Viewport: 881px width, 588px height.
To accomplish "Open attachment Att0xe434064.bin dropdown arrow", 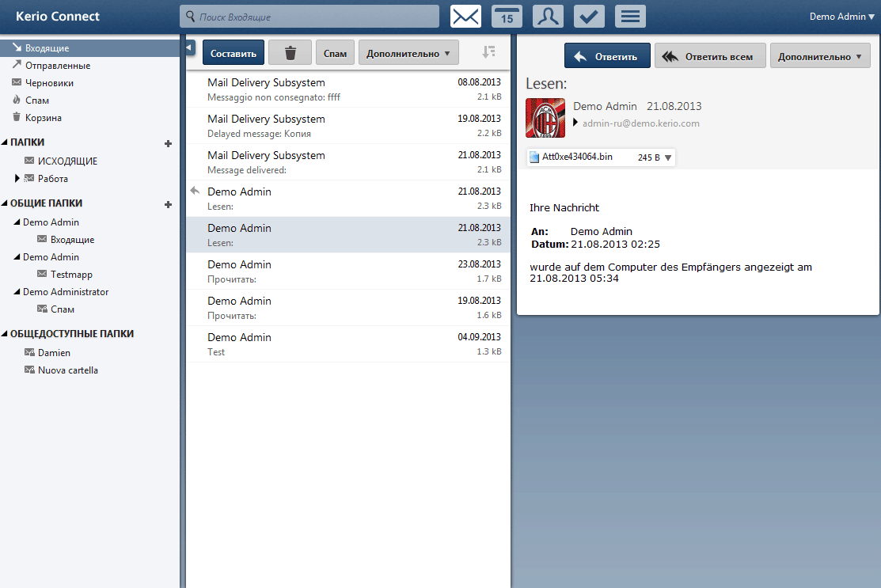I will 668,157.
